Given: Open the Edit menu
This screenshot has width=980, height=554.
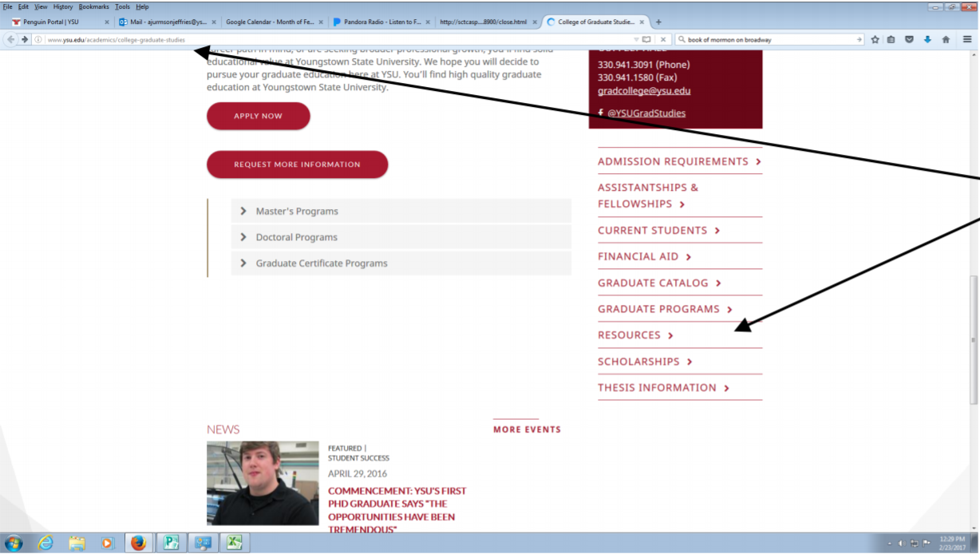Looking at the screenshot, I should [x=24, y=6].
